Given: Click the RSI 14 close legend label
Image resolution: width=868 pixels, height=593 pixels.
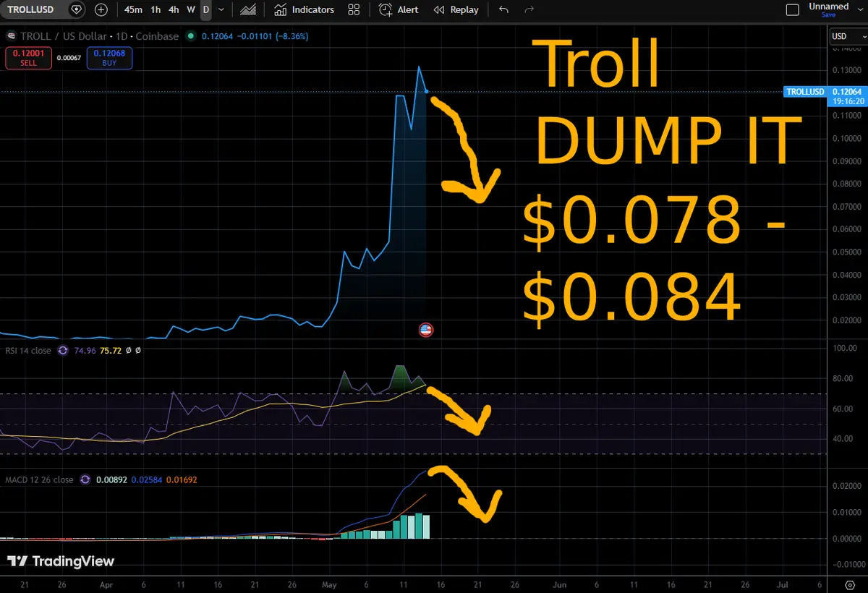Looking at the screenshot, I should 28,350.
